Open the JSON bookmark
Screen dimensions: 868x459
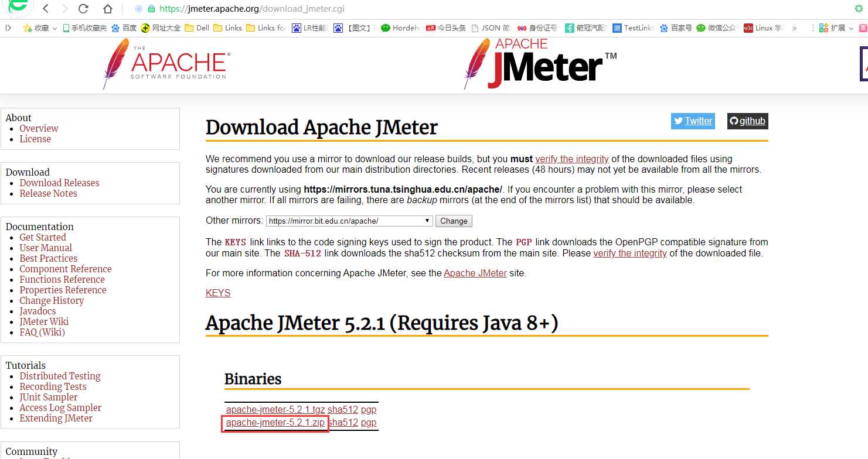point(491,28)
